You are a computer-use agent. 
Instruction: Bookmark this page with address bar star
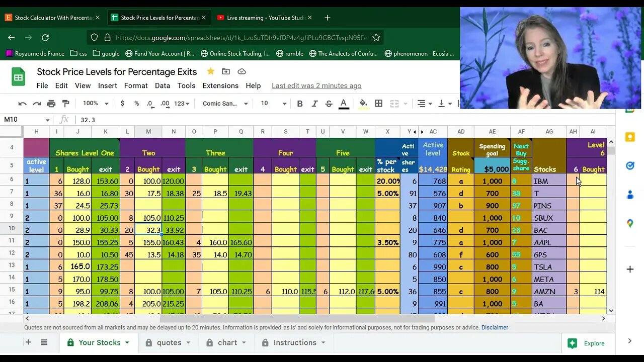point(376,37)
